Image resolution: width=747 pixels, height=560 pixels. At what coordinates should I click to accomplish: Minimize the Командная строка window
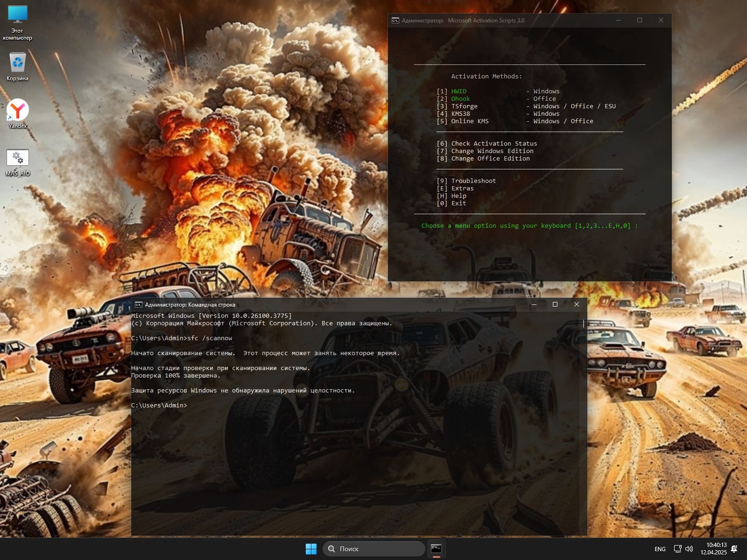[534, 305]
